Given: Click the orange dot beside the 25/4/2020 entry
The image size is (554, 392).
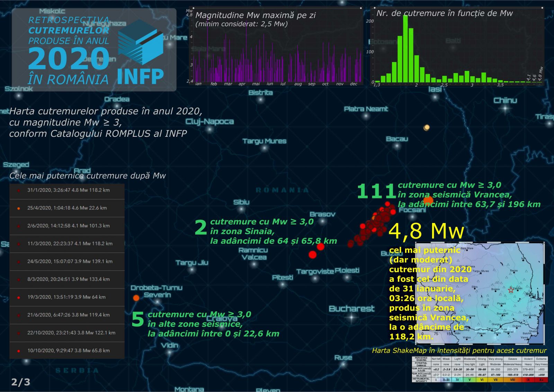Looking at the screenshot, I should click(19, 208).
